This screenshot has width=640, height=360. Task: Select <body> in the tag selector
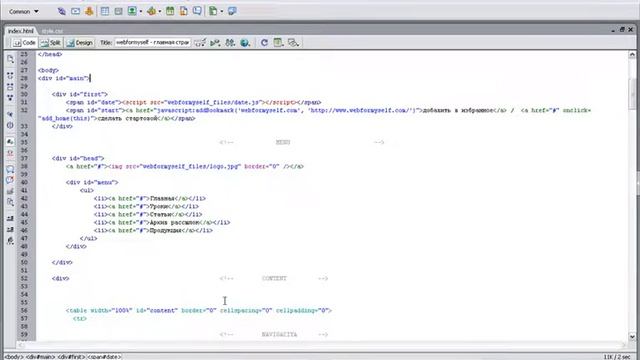click(13, 357)
